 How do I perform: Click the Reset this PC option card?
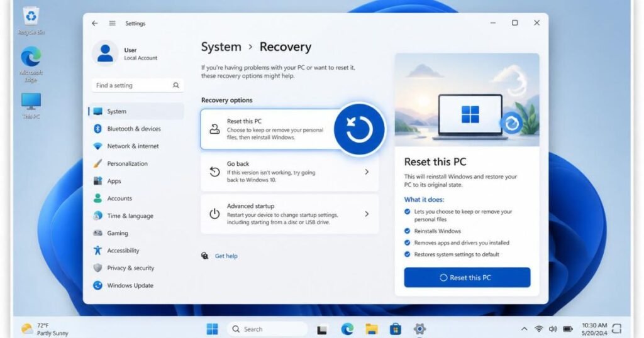[x=289, y=129]
